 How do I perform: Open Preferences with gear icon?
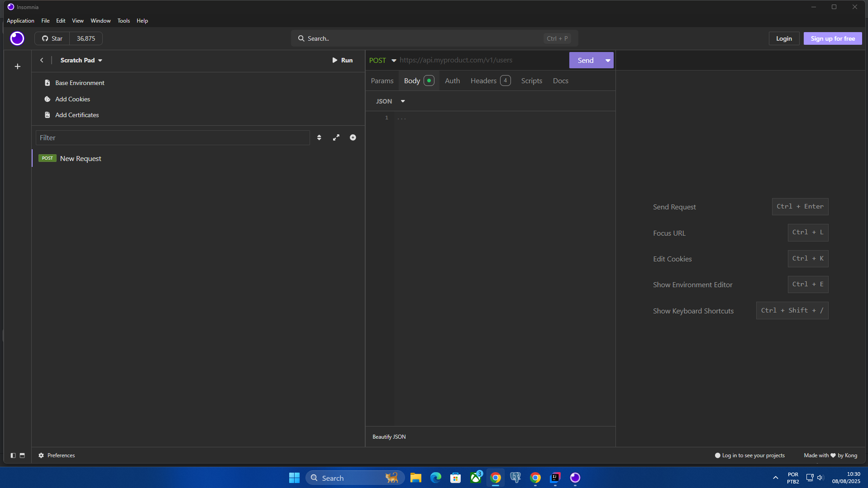point(57,455)
